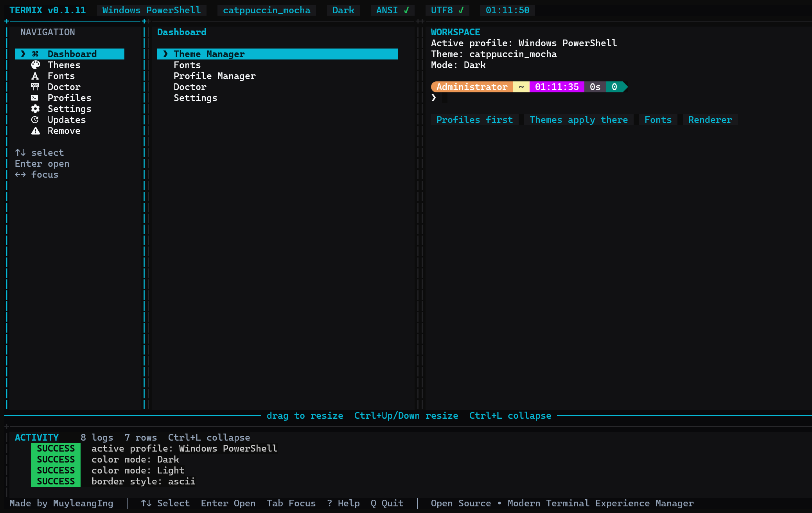Click the log entry color mode: Dark
Screen dimensions: 812x513
(135, 459)
